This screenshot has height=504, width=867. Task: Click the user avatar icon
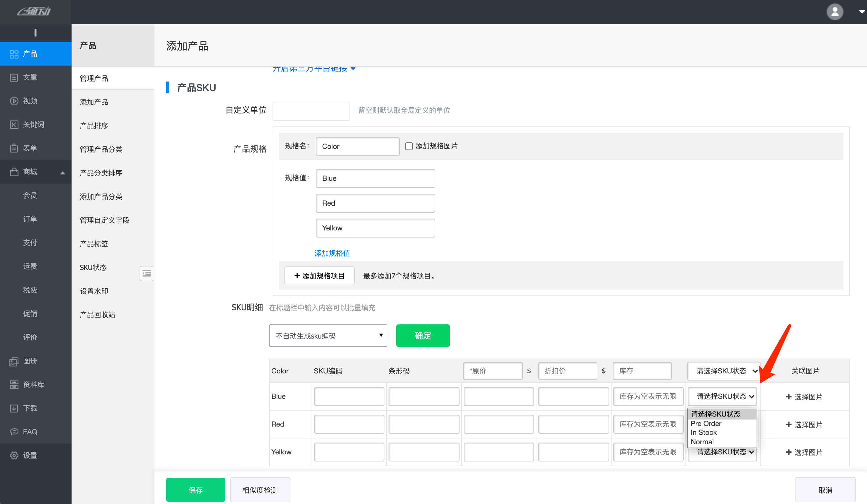point(835,12)
